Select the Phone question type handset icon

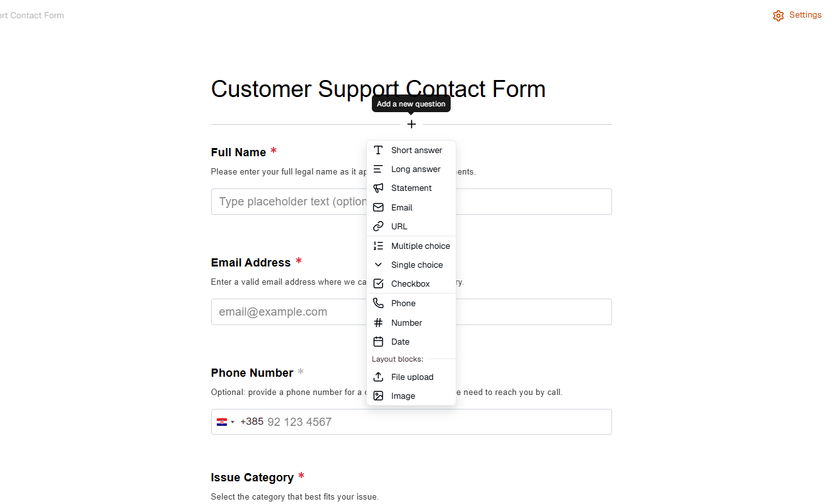(x=378, y=303)
